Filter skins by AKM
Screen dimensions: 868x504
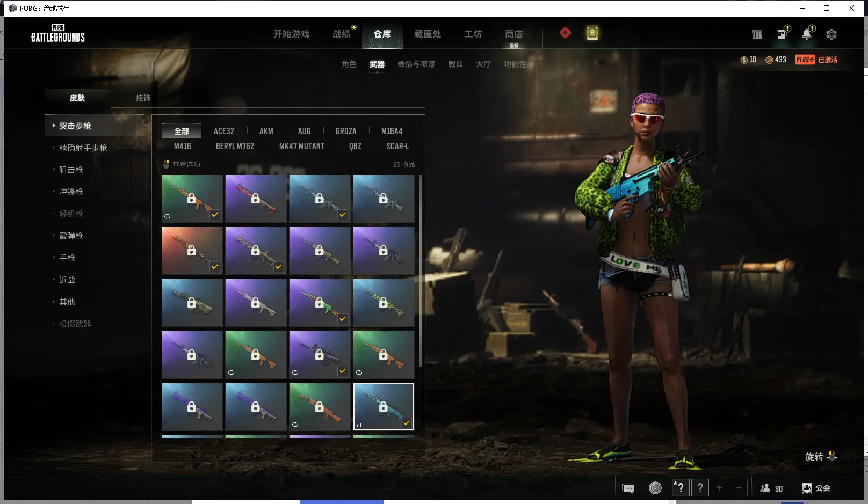click(x=266, y=131)
